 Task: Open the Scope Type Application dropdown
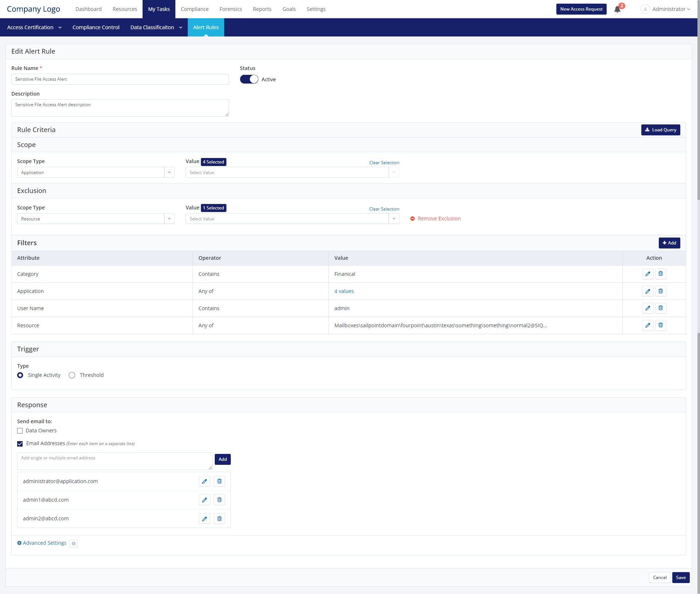tap(96, 172)
